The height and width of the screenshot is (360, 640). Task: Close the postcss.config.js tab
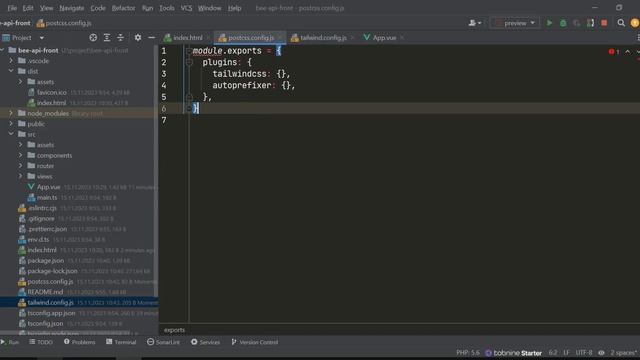[280, 38]
